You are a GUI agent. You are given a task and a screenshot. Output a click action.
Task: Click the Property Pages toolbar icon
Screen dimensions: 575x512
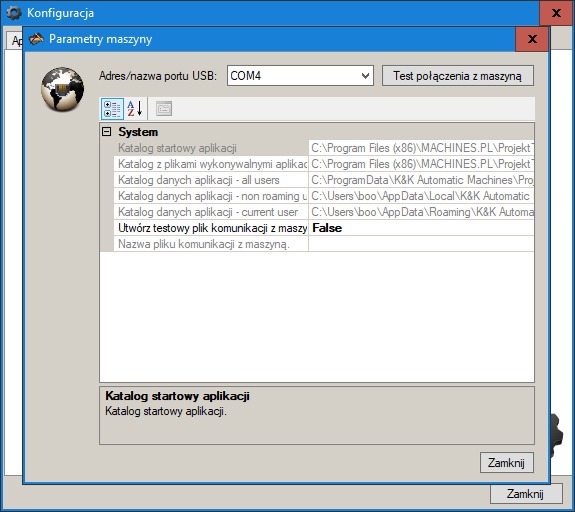164,109
